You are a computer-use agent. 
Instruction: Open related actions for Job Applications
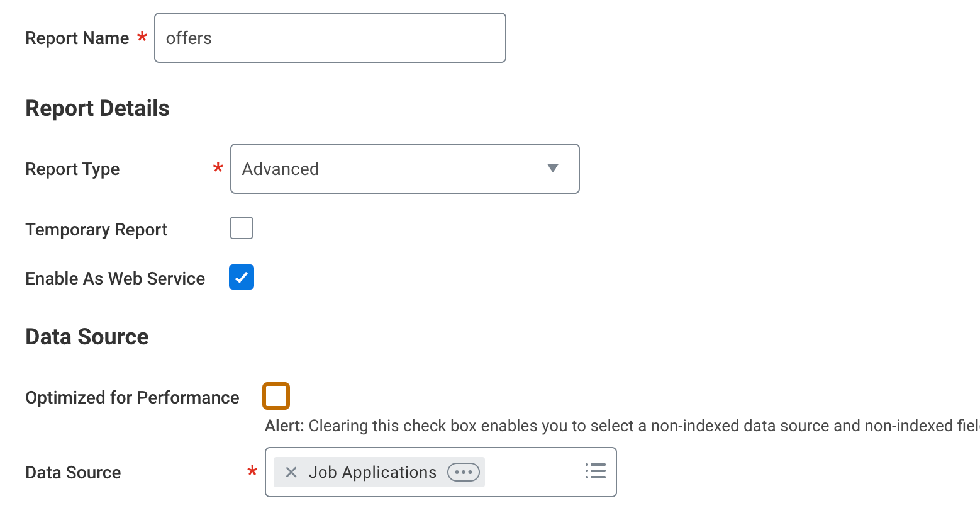(x=464, y=472)
